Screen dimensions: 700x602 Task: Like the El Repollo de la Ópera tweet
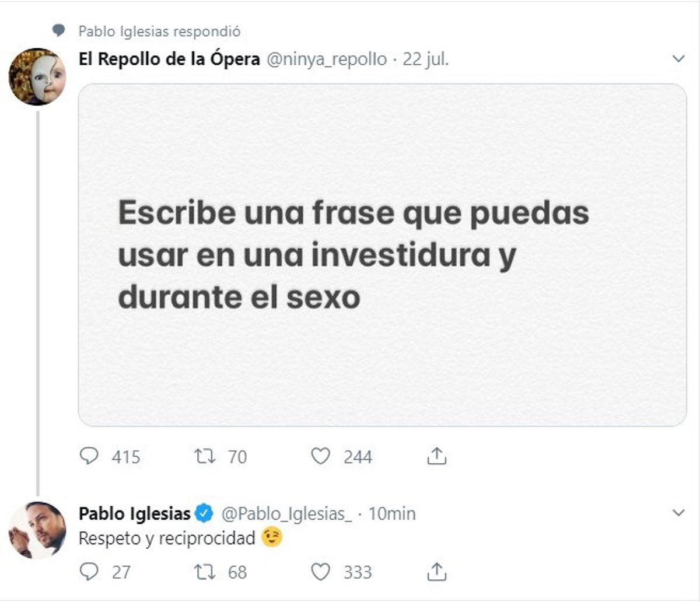click(x=320, y=456)
